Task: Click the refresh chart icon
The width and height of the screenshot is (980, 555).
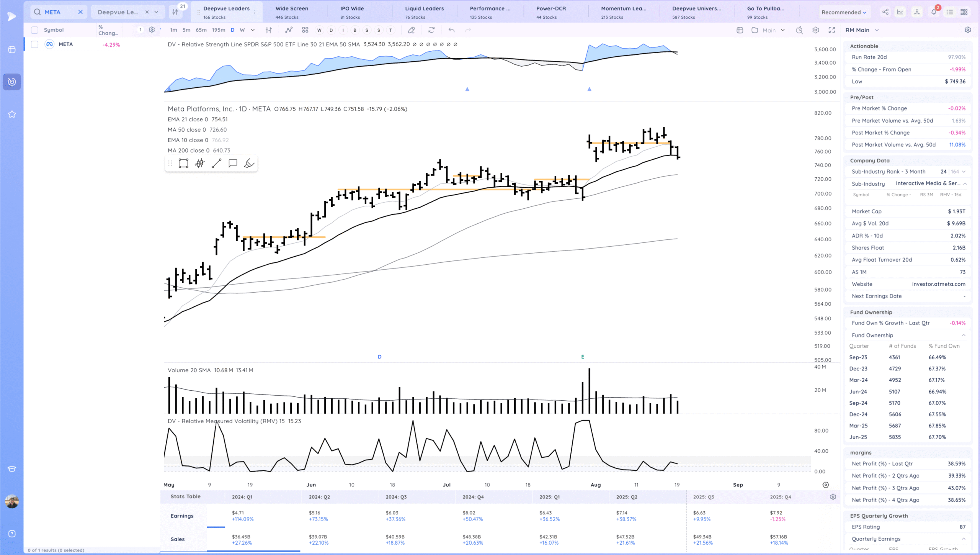Action: coord(431,30)
